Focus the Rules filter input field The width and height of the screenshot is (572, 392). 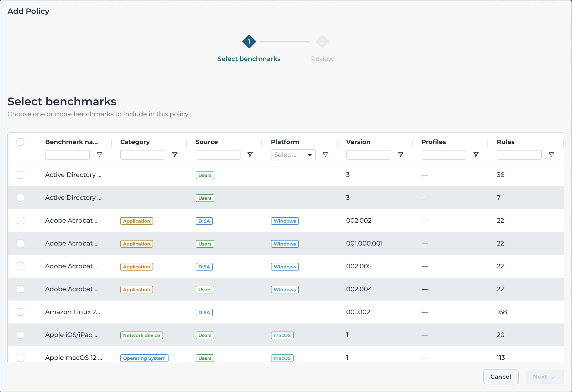tap(519, 155)
